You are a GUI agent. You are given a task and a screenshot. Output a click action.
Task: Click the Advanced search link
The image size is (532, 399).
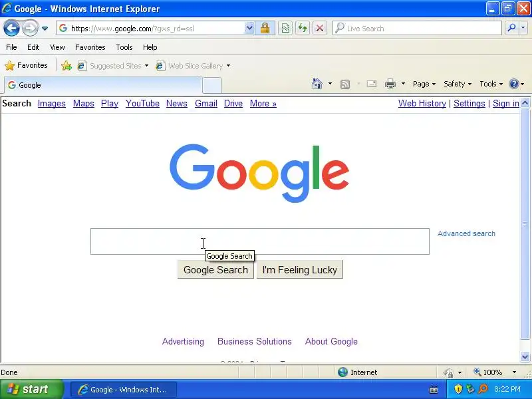(x=466, y=233)
